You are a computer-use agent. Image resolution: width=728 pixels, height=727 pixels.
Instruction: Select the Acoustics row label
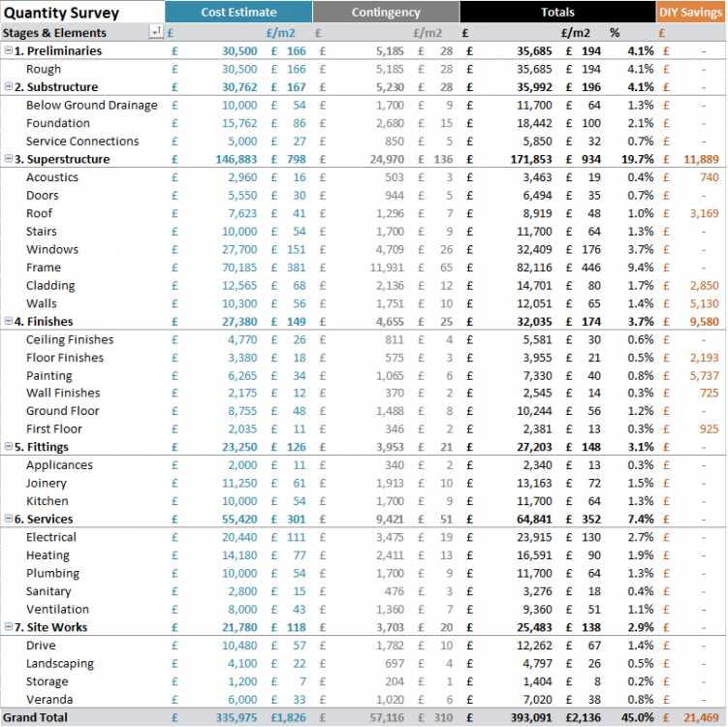pyautogui.click(x=52, y=177)
